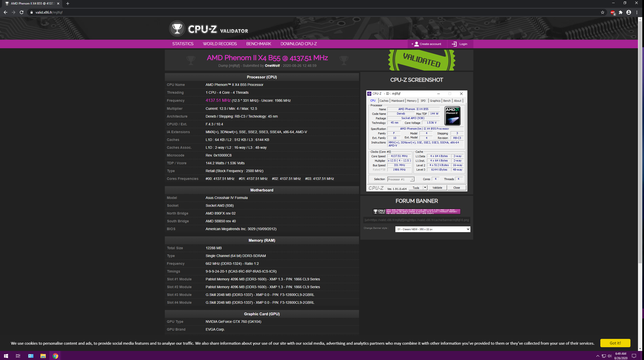This screenshot has height=360, width=644.
Task: Open the notification center icon
Action: (x=634, y=356)
